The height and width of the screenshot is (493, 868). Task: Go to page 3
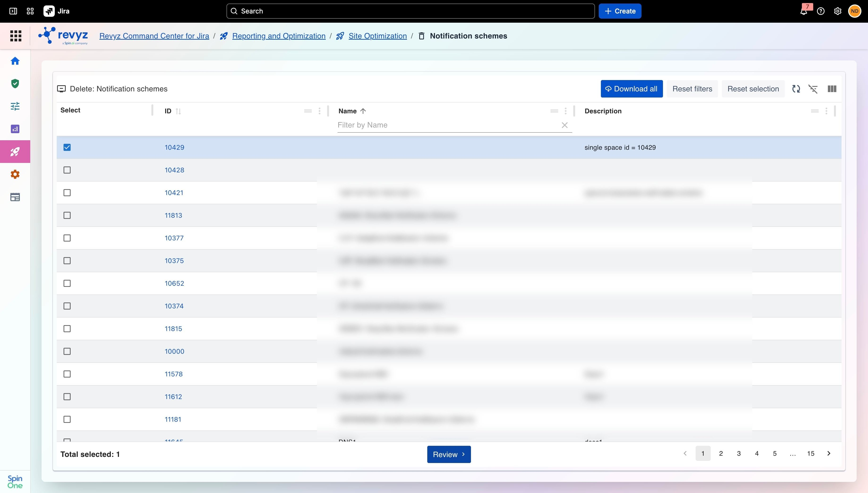point(739,453)
